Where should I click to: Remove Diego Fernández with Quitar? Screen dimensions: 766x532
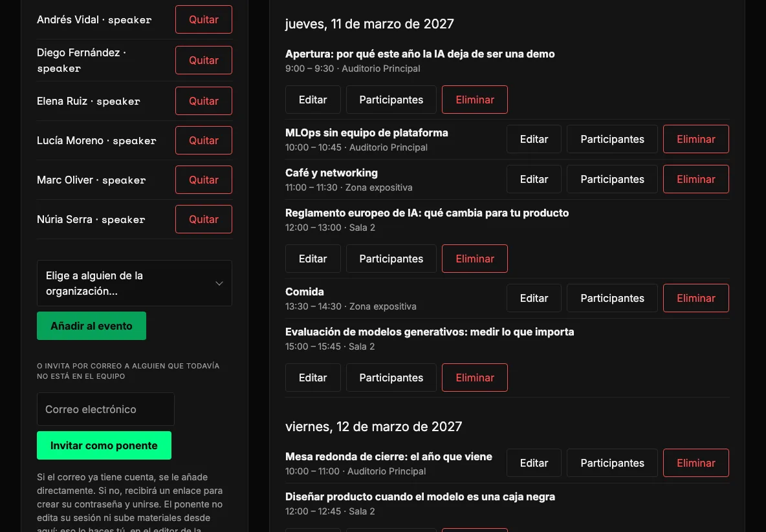tap(204, 60)
